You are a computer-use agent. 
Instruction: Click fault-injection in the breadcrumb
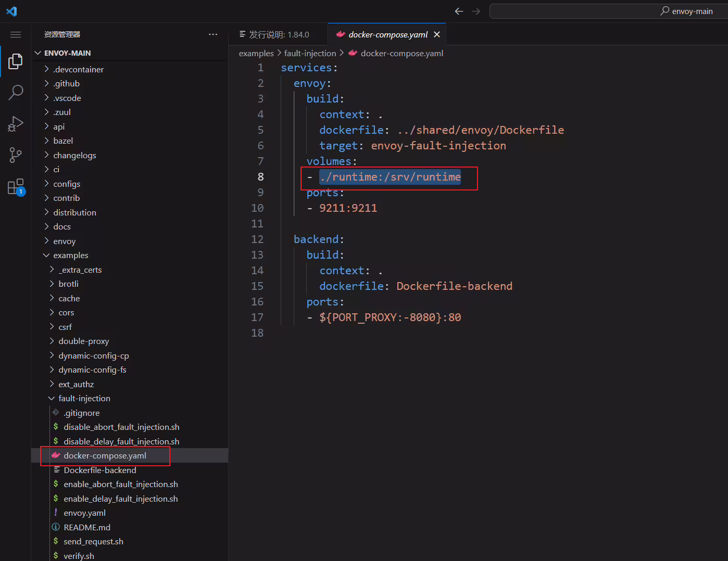coord(310,53)
